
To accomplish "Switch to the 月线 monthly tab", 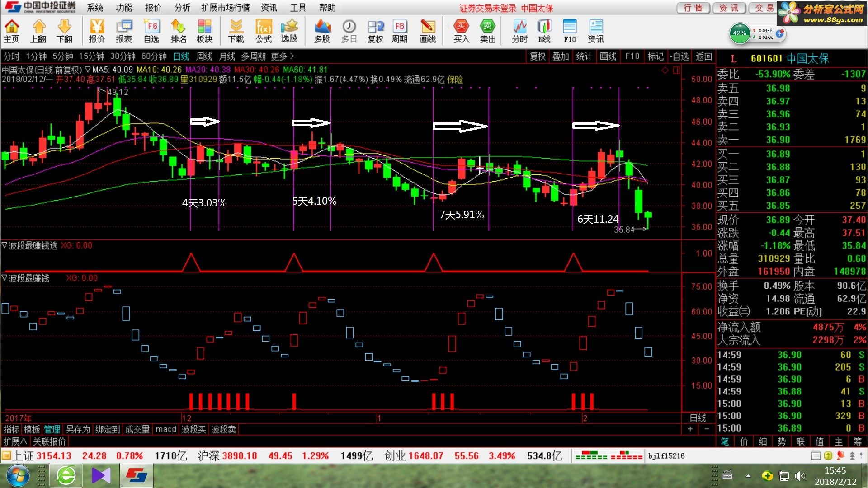I will coord(227,56).
